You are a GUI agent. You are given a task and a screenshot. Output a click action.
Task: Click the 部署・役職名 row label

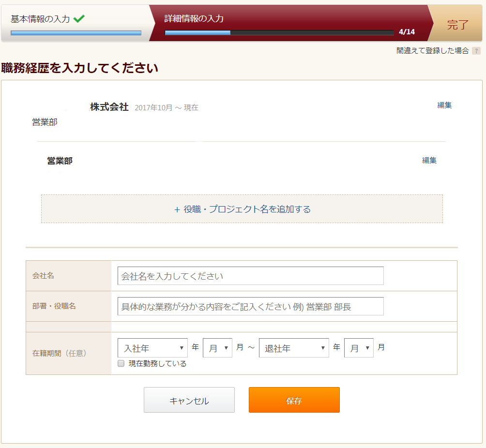click(54, 306)
